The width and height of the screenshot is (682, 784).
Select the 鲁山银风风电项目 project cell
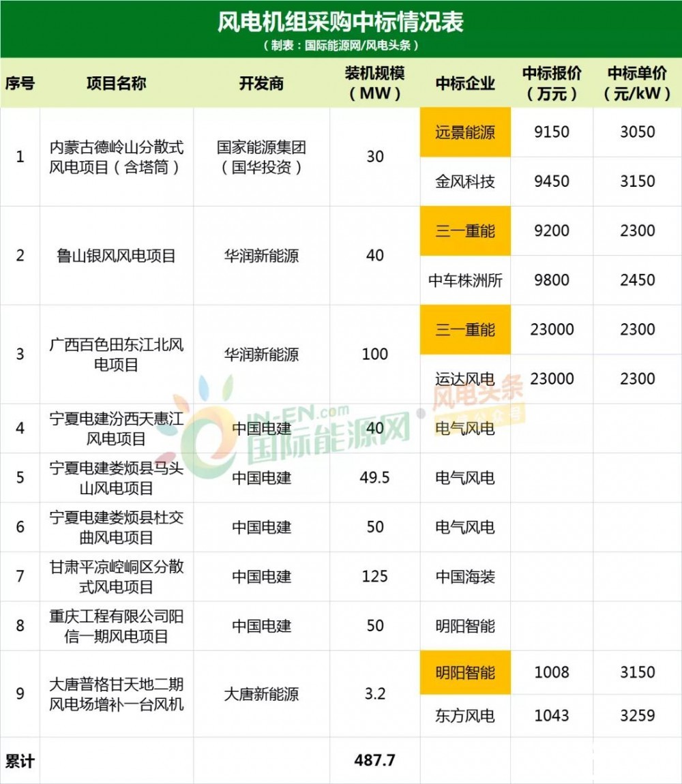coord(116,256)
